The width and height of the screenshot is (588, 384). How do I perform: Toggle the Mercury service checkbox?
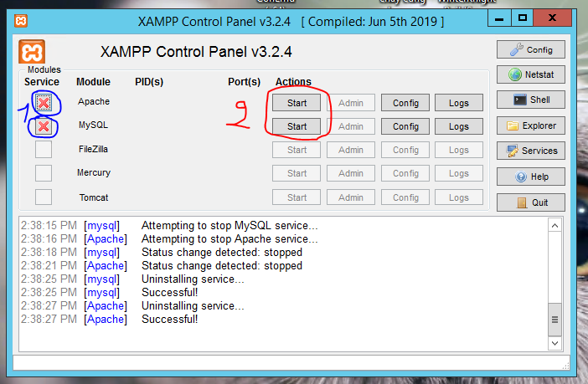(x=44, y=173)
